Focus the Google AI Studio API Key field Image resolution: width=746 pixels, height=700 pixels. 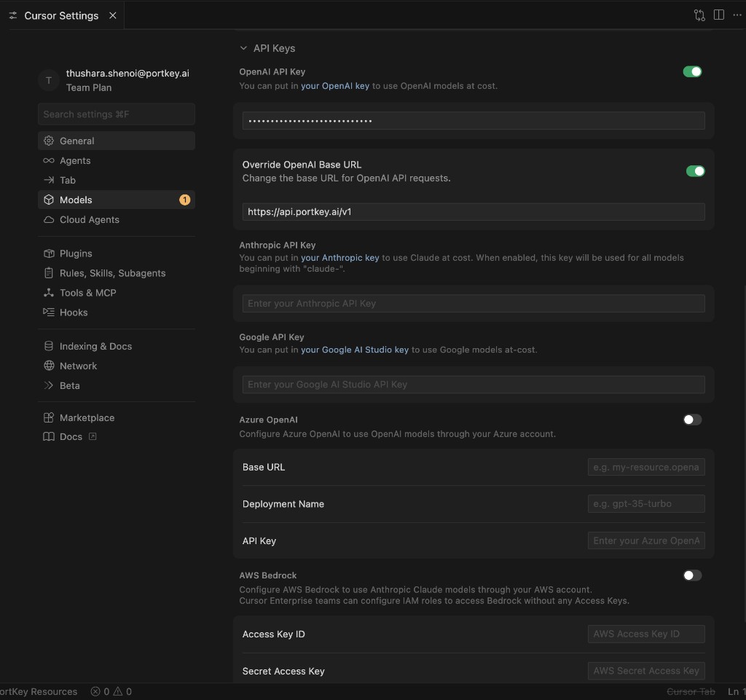click(x=474, y=385)
